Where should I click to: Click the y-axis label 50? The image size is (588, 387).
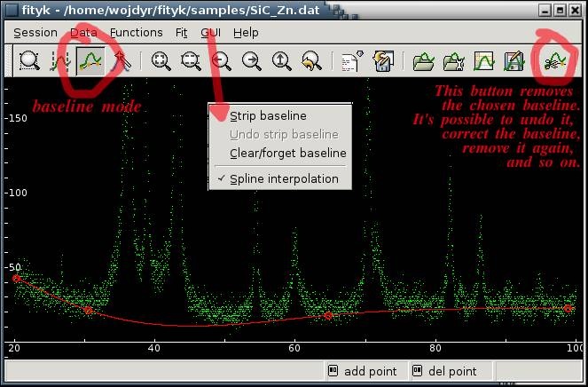tap(13, 267)
